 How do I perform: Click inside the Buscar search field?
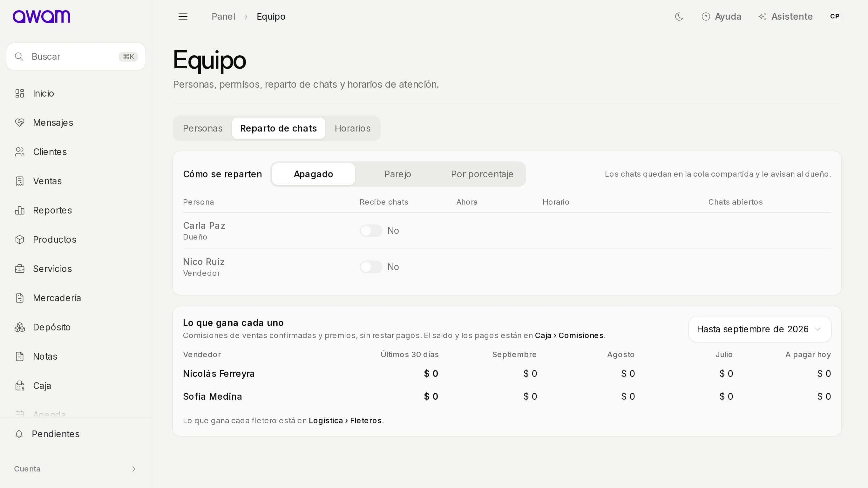tap(76, 57)
